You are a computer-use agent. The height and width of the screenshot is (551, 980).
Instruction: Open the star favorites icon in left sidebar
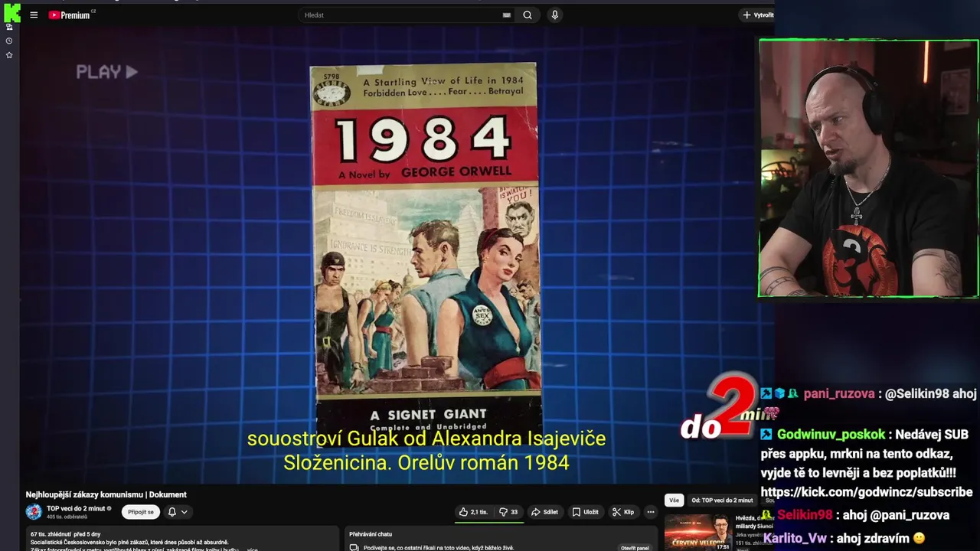(x=9, y=55)
